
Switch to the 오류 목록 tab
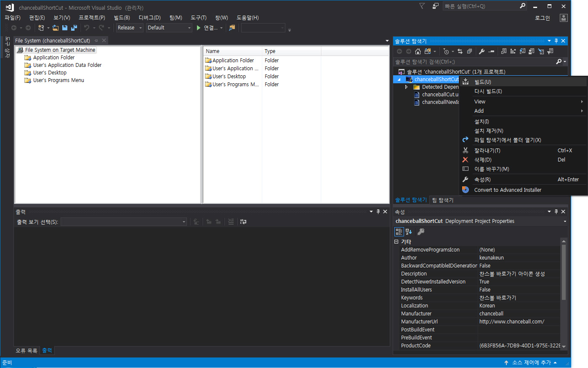(x=27, y=351)
